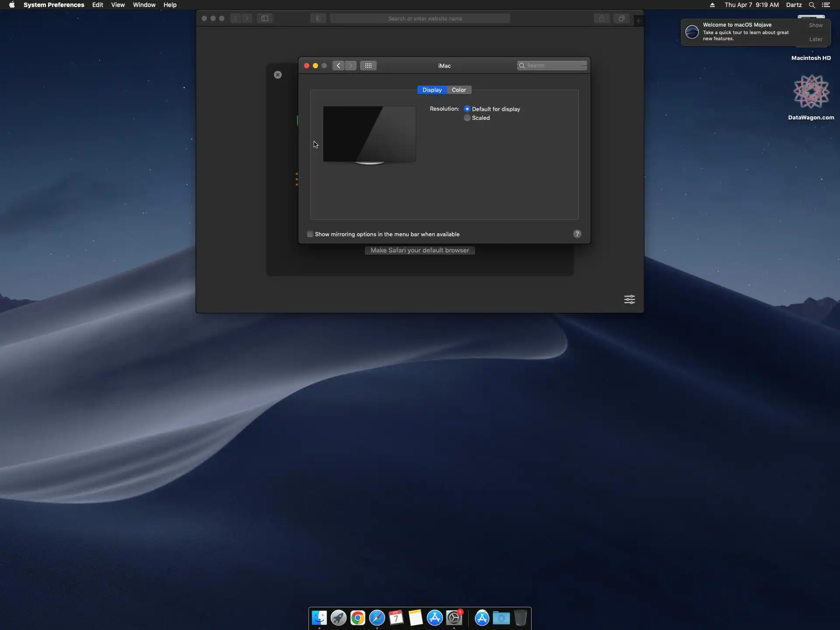
Task: Click the Show All preferences grid icon
Action: point(368,66)
